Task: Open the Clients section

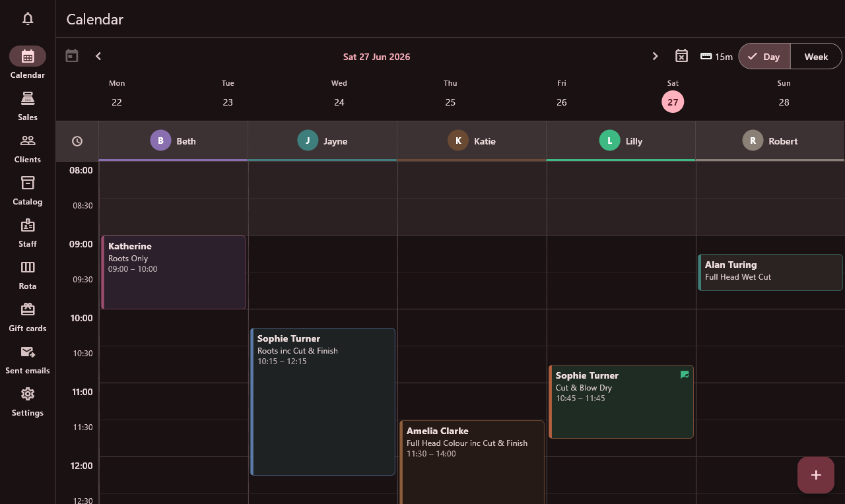Action: click(x=28, y=148)
